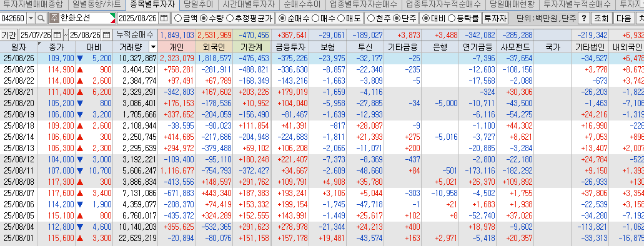
Task: Click the 개인 column header
Action: pos(177,47)
